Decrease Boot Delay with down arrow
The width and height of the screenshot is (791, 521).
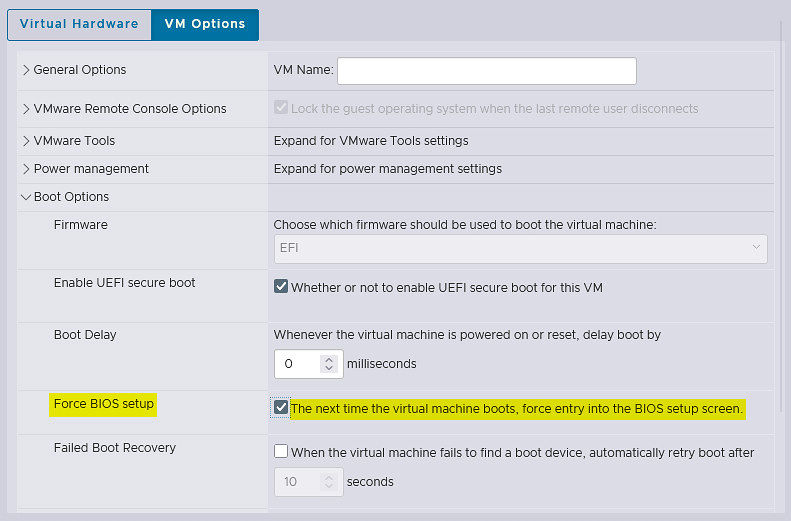tap(329, 368)
